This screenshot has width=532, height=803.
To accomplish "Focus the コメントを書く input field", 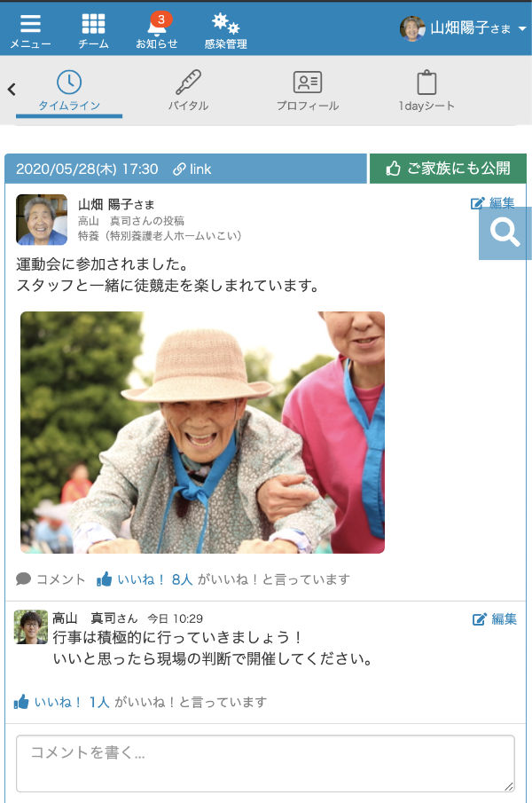I will [265, 764].
